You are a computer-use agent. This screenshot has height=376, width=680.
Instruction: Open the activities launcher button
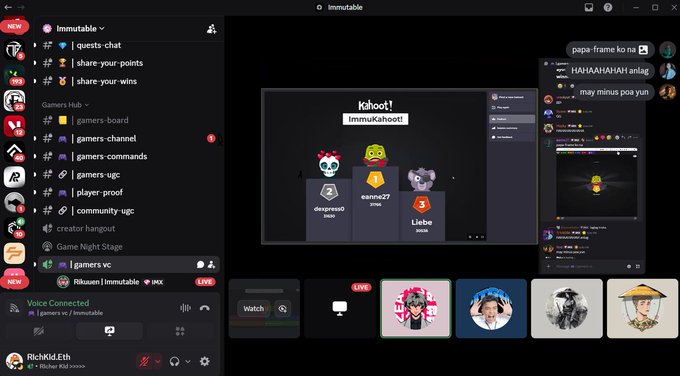point(180,331)
